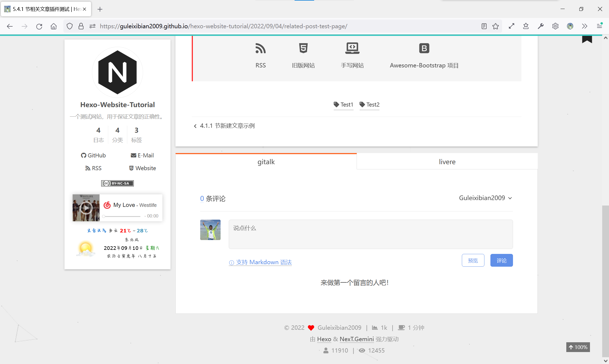Click the 评论 submit button
Image resolution: width=609 pixels, height=364 pixels.
[501, 260]
